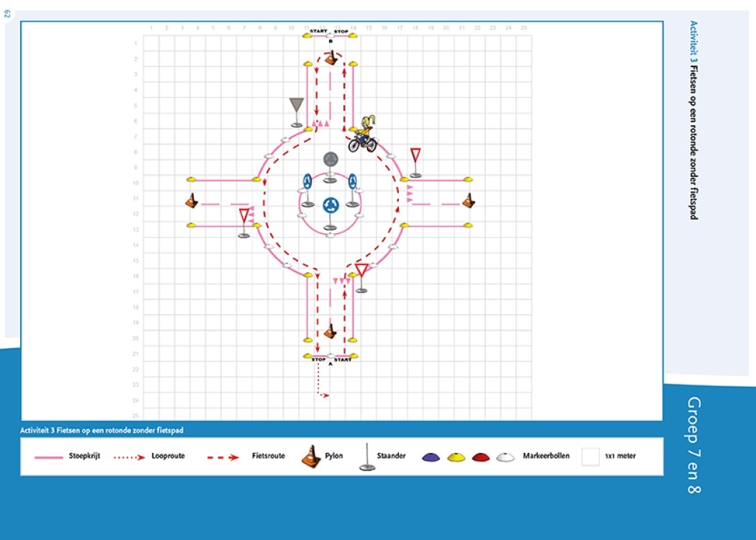The height and width of the screenshot is (540, 756).
Task: Click the page number 62
Action: click(x=6, y=14)
